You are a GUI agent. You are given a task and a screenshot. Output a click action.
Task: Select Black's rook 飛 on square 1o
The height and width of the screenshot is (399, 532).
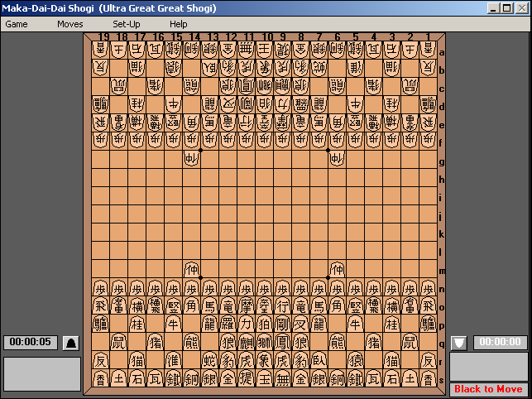click(429, 306)
